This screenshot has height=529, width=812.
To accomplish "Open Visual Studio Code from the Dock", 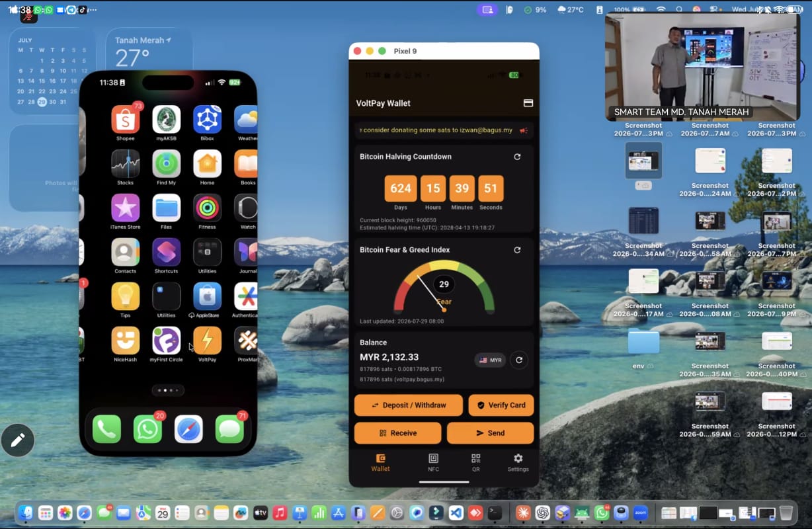I will 456,512.
